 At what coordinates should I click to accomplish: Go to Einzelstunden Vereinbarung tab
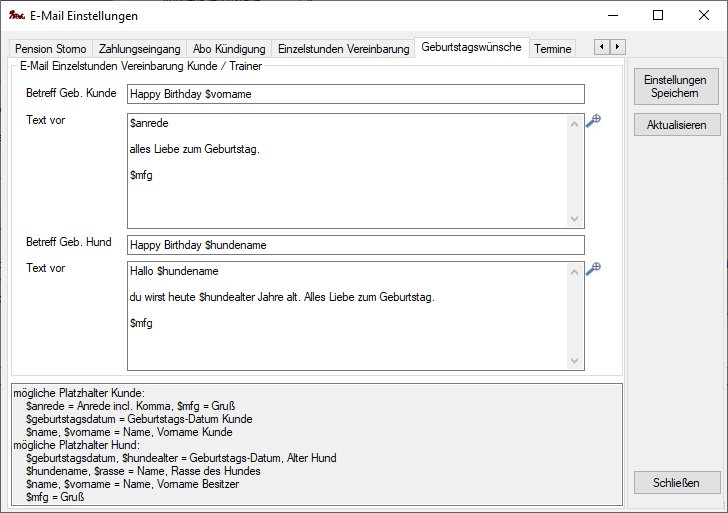point(343,48)
